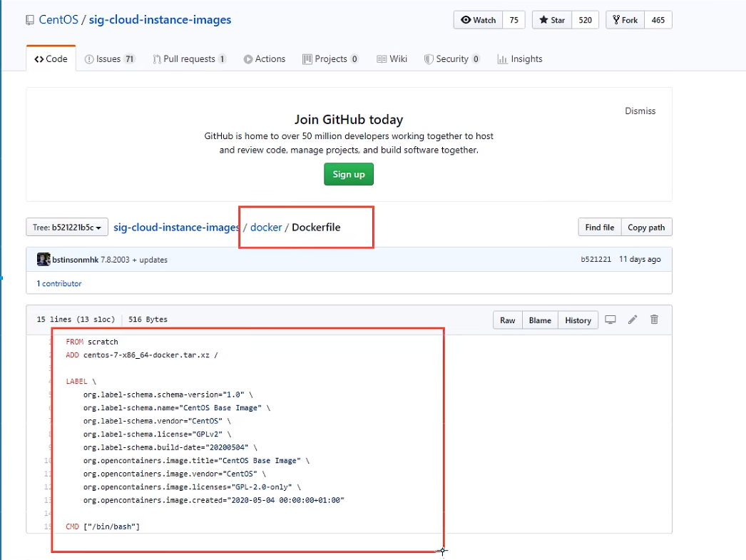Click sig-cloud-instance-images breadcrumb link
The image size is (746, 560).
tap(176, 228)
